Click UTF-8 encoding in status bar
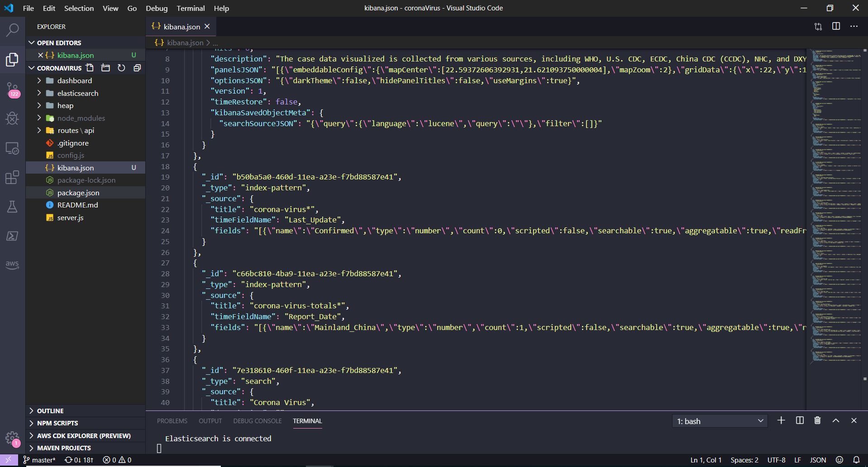The width and height of the screenshot is (868, 467). click(x=776, y=460)
